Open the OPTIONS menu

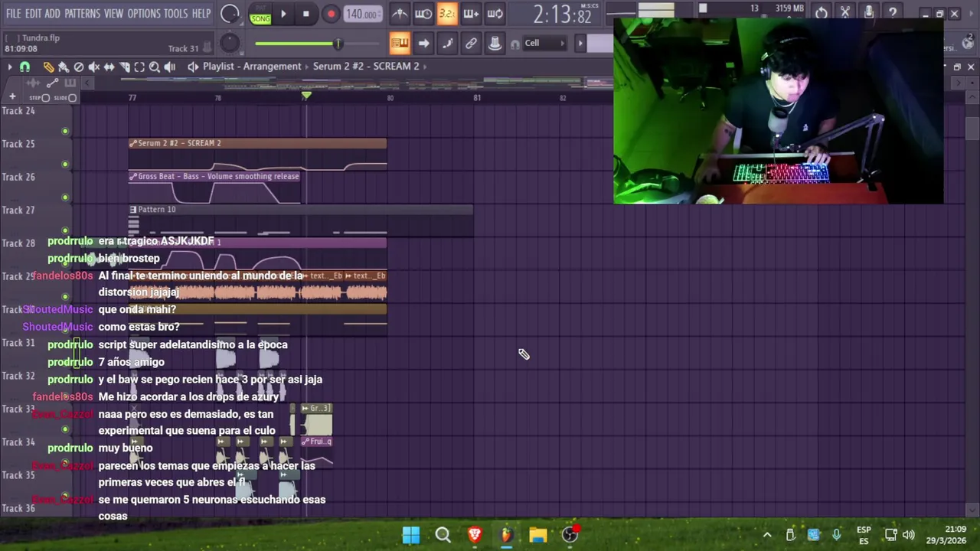(144, 14)
